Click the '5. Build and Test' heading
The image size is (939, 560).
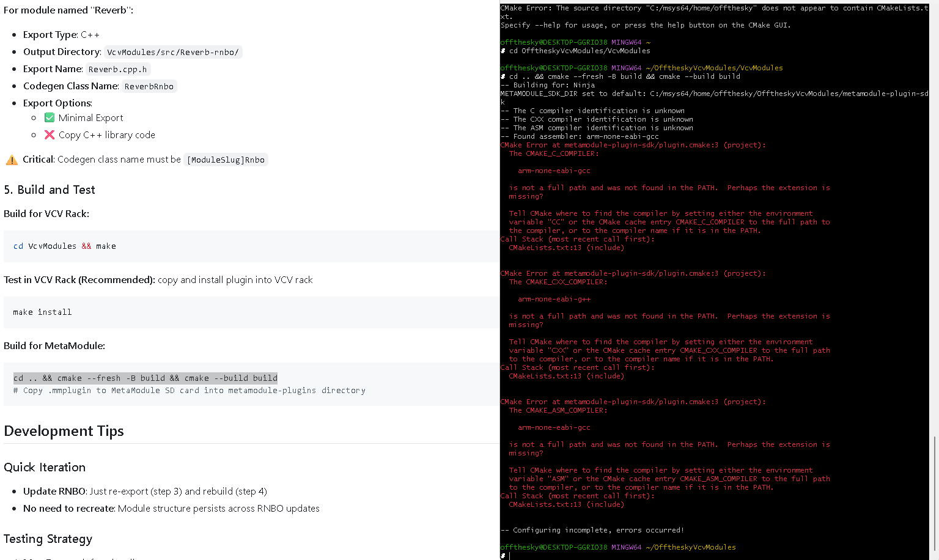(50, 190)
